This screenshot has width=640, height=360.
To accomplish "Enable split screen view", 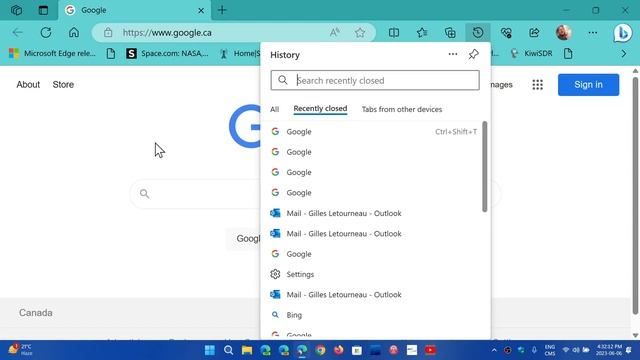I will point(394,33).
